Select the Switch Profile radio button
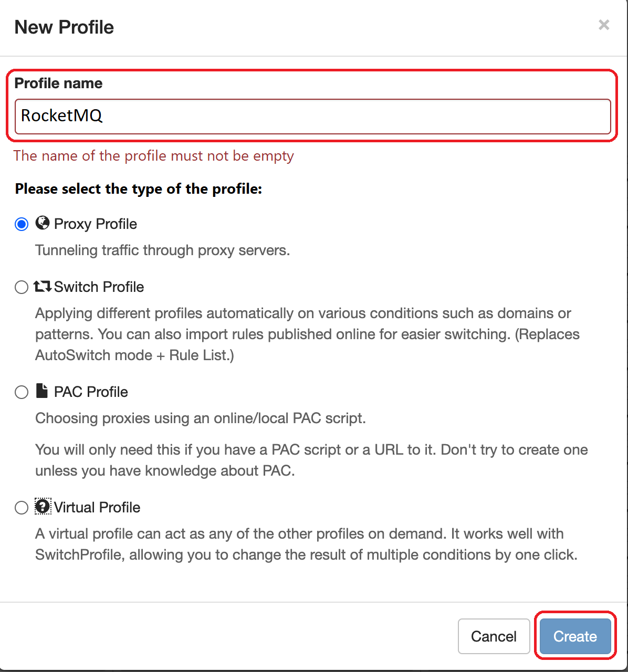This screenshot has height=672, width=628. click(x=22, y=287)
